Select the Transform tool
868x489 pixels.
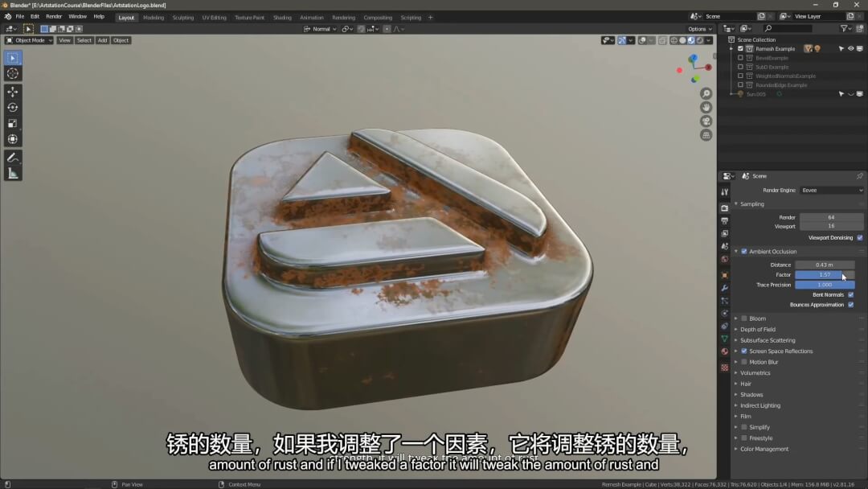[13, 139]
